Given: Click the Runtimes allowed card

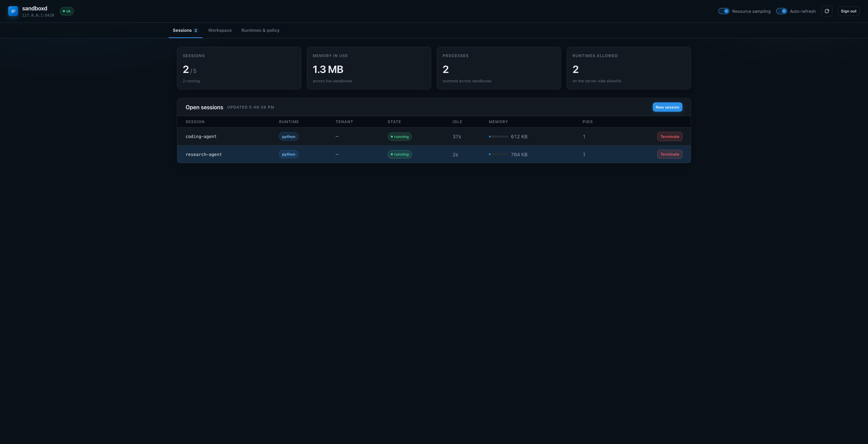Looking at the screenshot, I should pyautogui.click(x=629, y=68).
